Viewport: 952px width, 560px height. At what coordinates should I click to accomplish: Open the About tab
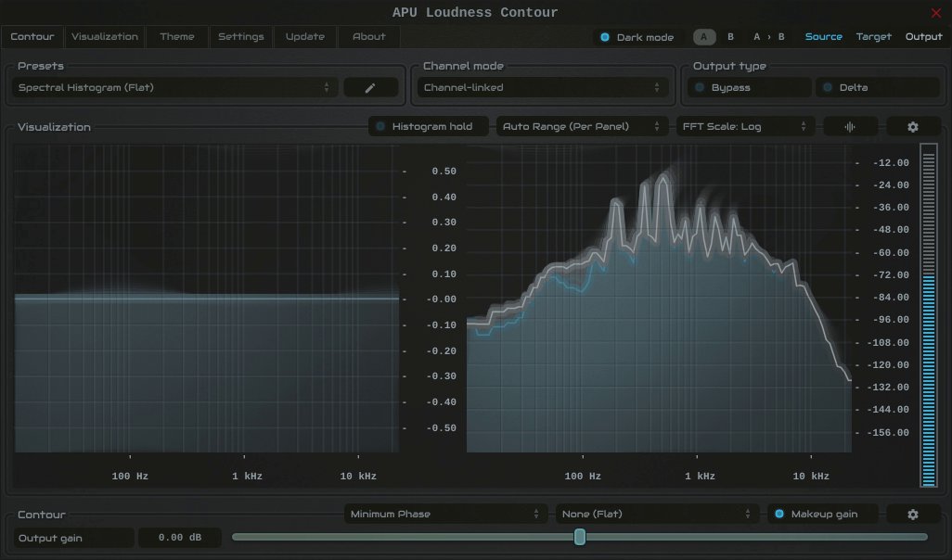coord(369,36)
